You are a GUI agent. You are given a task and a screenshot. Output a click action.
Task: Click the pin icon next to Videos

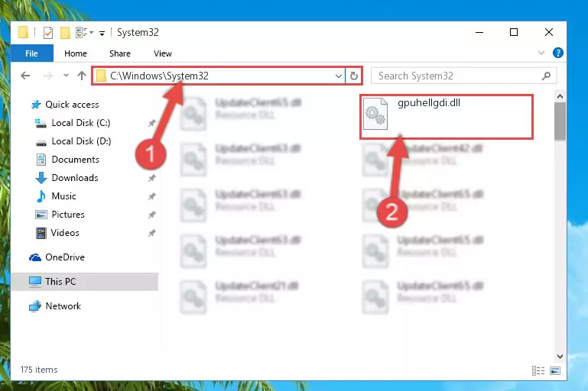pos(151,233)
